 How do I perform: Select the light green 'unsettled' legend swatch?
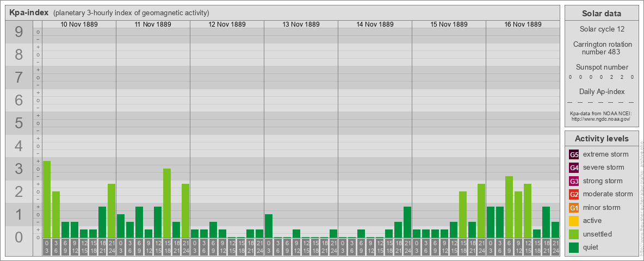(574, 234)
